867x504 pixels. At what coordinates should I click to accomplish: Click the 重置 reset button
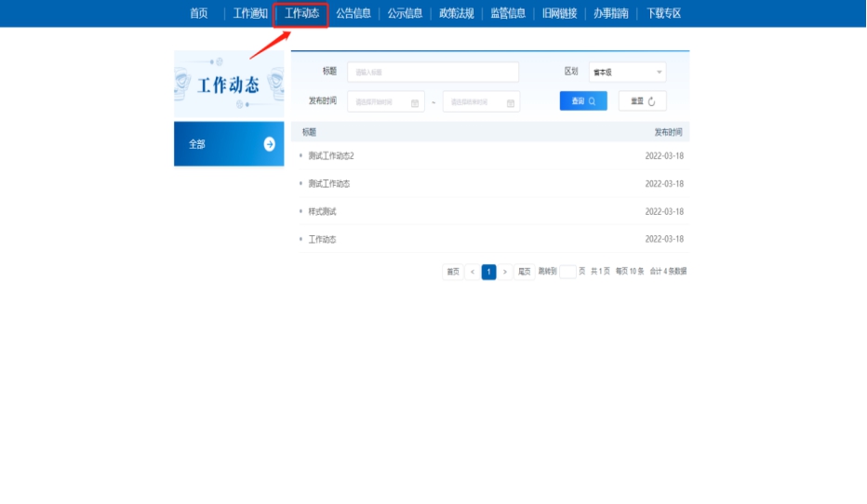[x=643, y=100]
